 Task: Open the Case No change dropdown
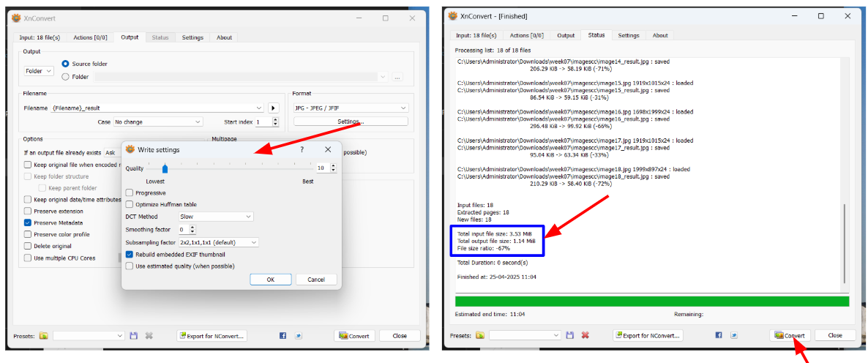pos(158,121)
